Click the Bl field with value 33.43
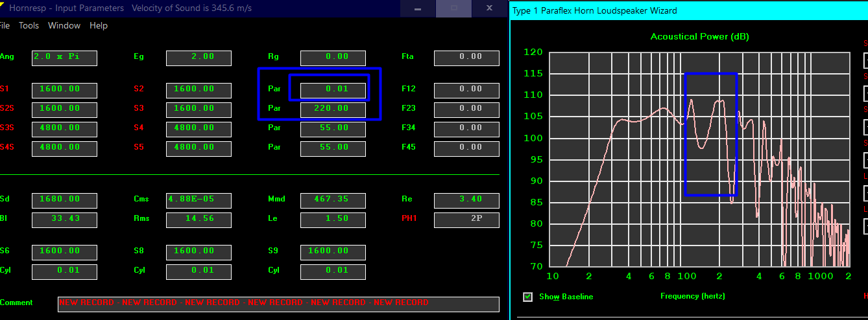 coord(64,220)
